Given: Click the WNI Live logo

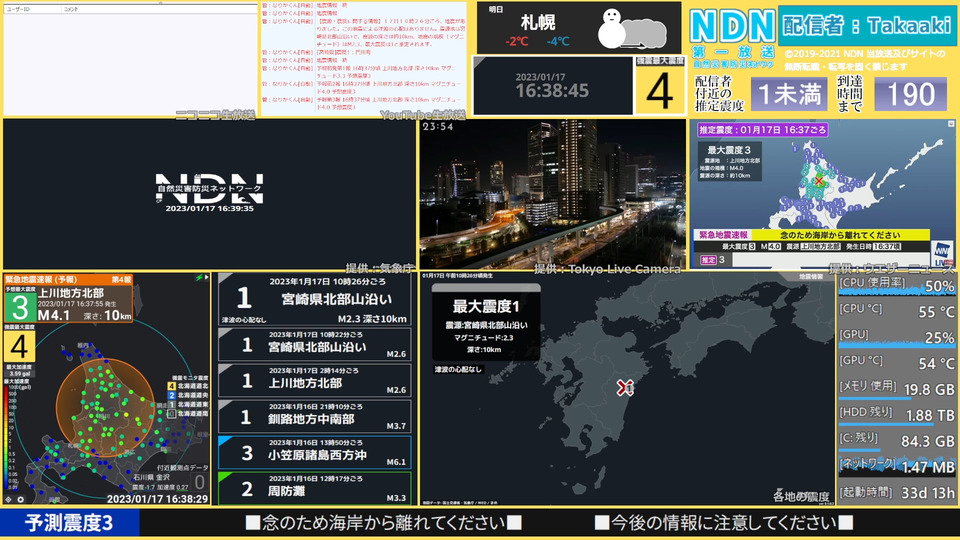Looking at the screenshot, I should [942, 253].
